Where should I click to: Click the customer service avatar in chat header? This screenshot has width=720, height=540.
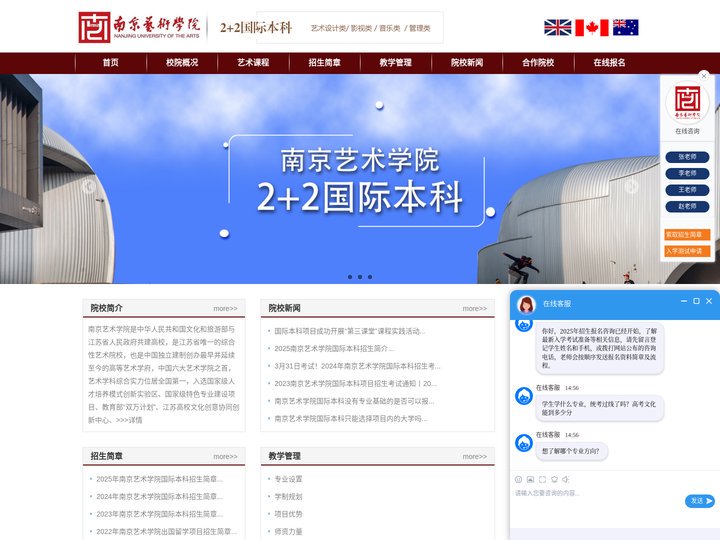[526, 304]
